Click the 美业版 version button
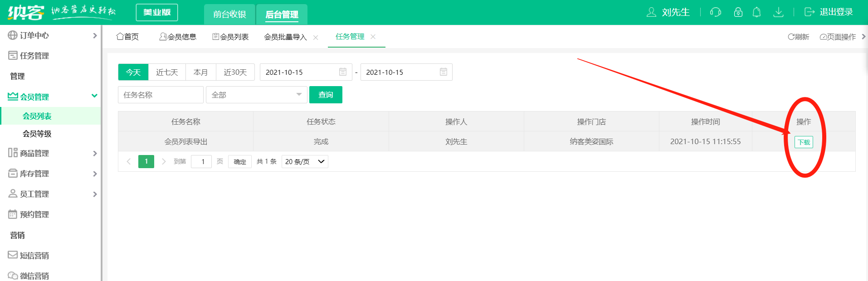The image size is (868, 281). 157,12
